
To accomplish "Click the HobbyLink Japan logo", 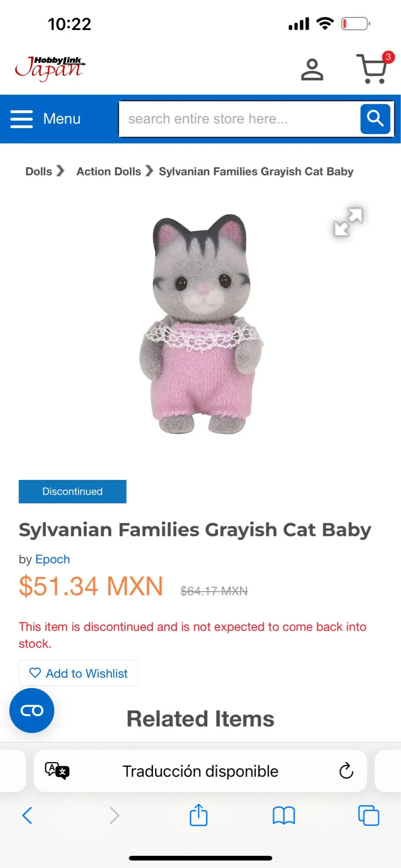I will click(x=50, y=69).
